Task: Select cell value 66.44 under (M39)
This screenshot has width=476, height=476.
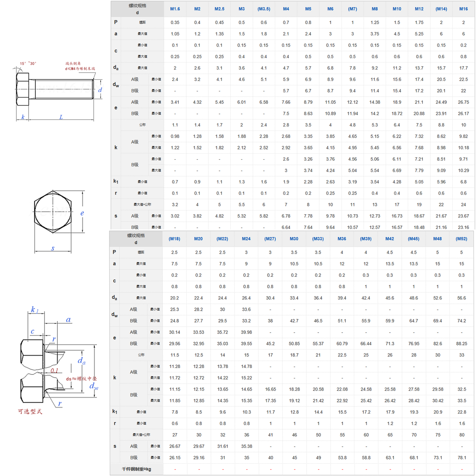Action: [x=366, y=344]
